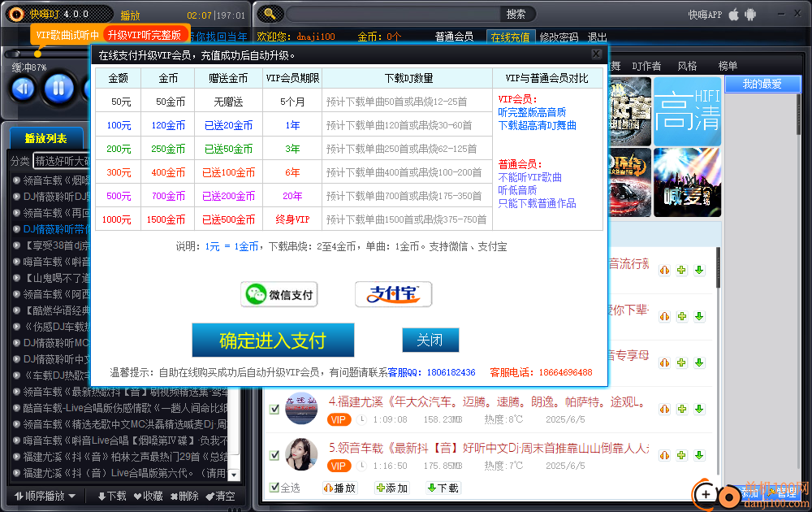
Task: Close the VIP payment dialog with X
Action: (597, 54)
